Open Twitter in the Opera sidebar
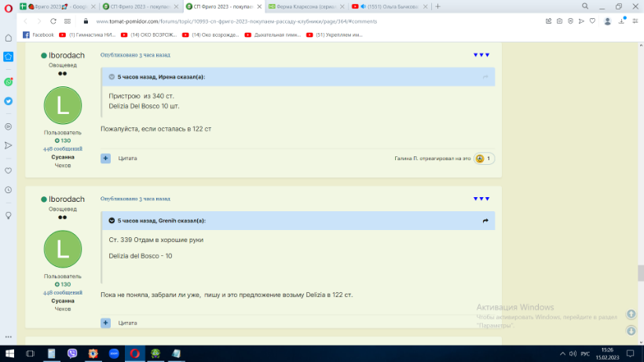This screenshot has width=644, height=362. [x=8, y=101]
